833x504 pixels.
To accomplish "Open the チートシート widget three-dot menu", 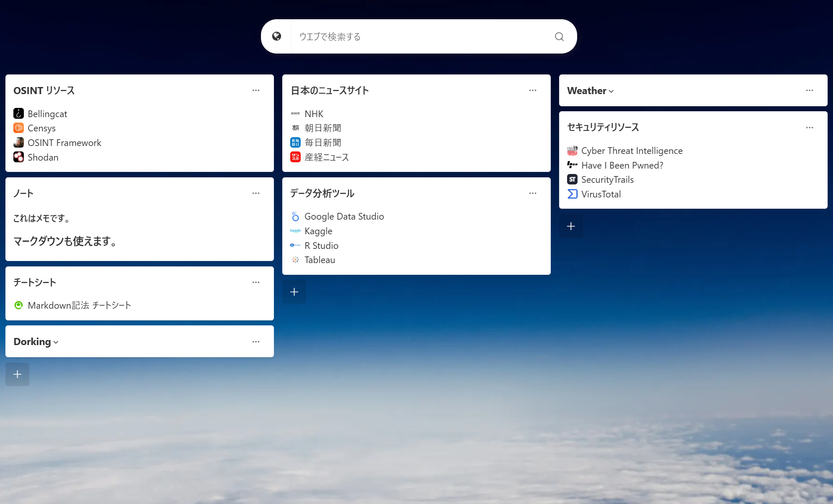I will click(x=256, y=282).
